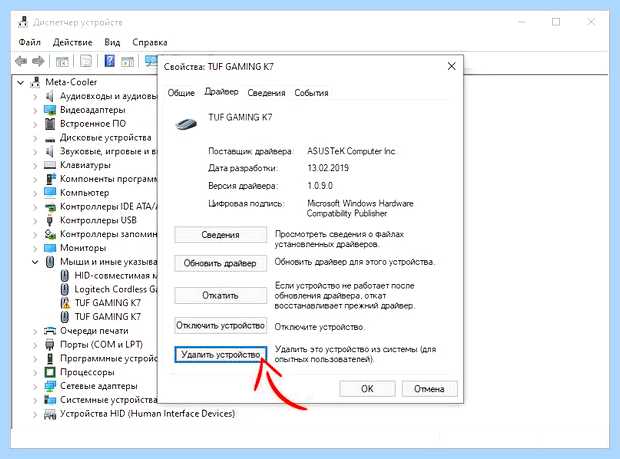Open the Файл menu

coord(30,42)
